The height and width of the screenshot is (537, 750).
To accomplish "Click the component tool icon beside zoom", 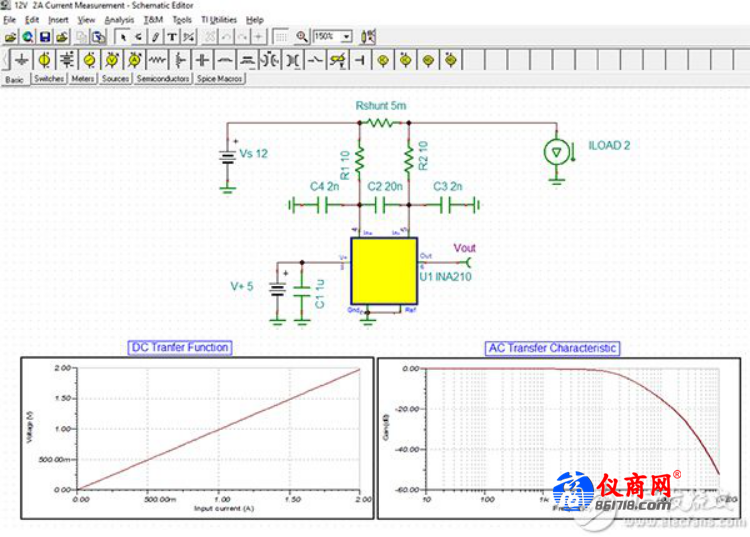I will point(368,37).
